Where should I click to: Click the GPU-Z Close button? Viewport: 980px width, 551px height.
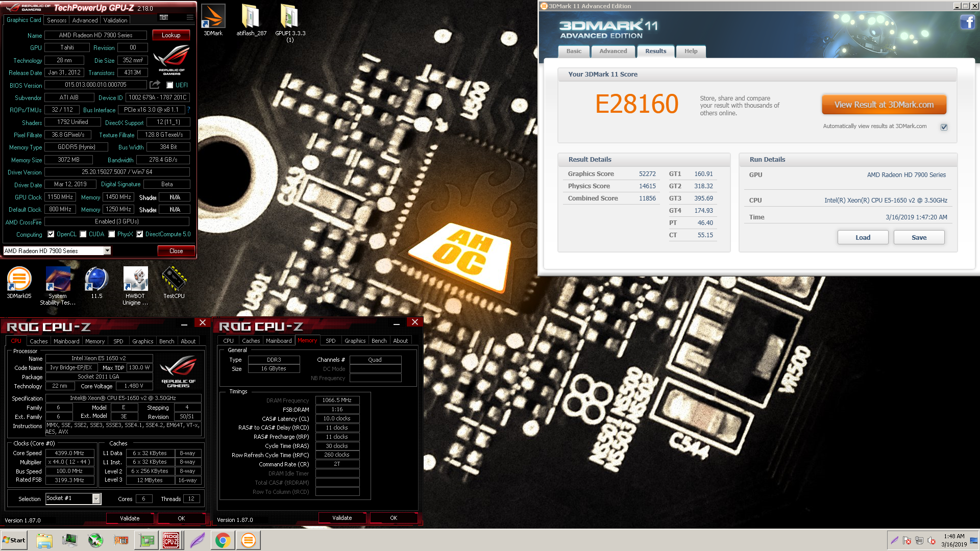[176, 251]
